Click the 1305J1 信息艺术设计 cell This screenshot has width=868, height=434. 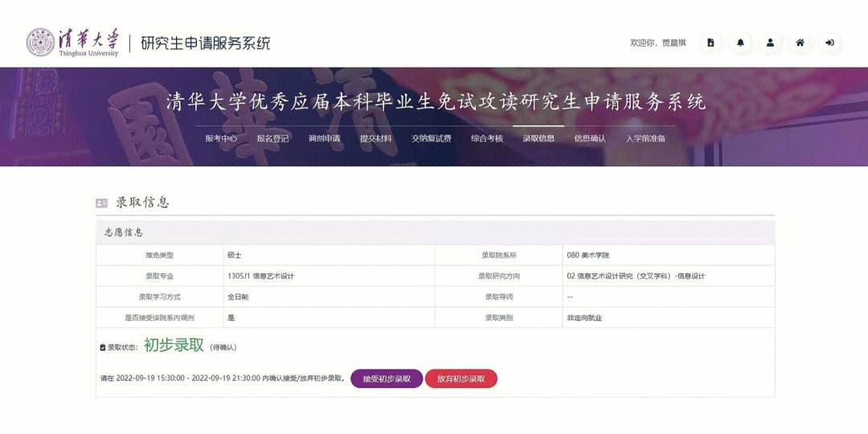329,276
